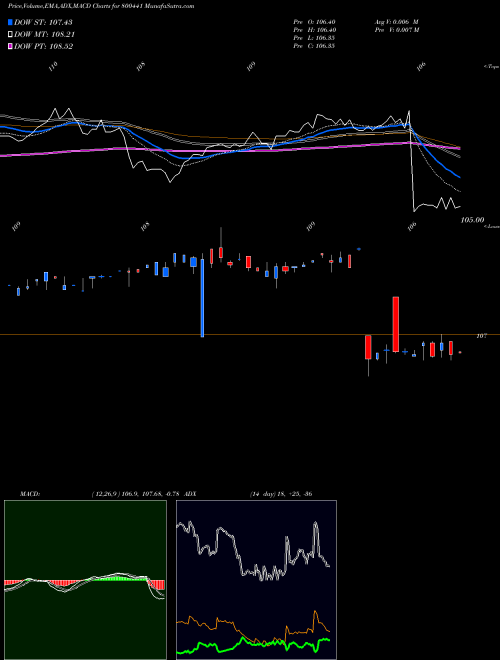Click the magenta DOW PT legend swatch
Viewport: 500px width, 660px height.
click(x=10, y=46)
